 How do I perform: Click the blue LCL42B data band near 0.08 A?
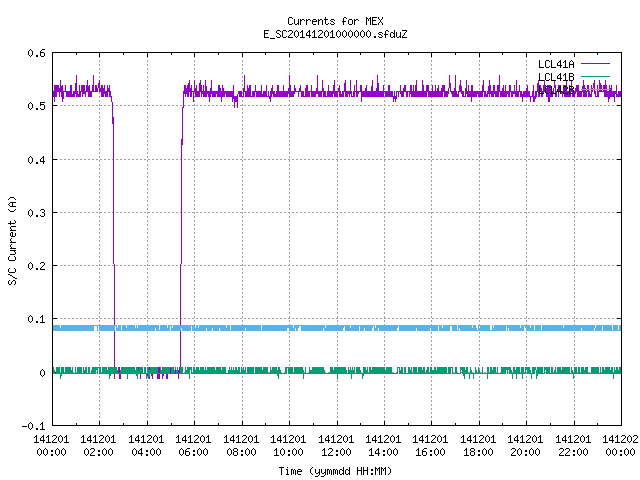pyautogui.click(x=337, y=328)
